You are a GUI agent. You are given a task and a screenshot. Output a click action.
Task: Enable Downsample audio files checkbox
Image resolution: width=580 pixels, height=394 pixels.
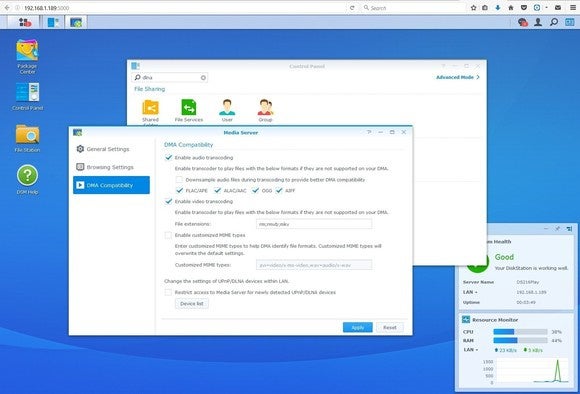(x=179, y=179)
